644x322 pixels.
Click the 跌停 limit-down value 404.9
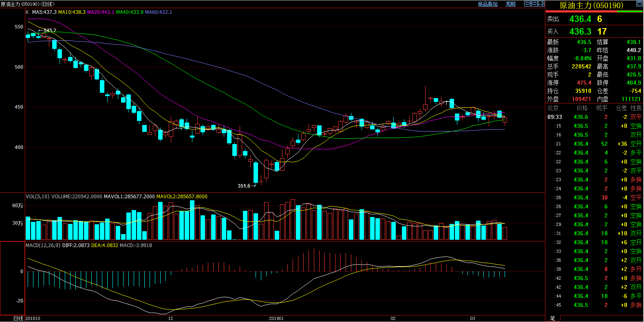coord(634,83)
